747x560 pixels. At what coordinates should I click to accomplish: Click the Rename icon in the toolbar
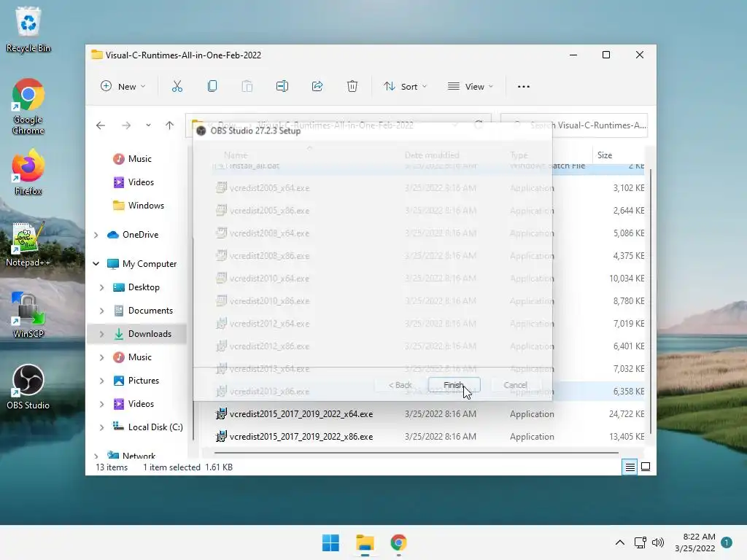coord(282,86)
